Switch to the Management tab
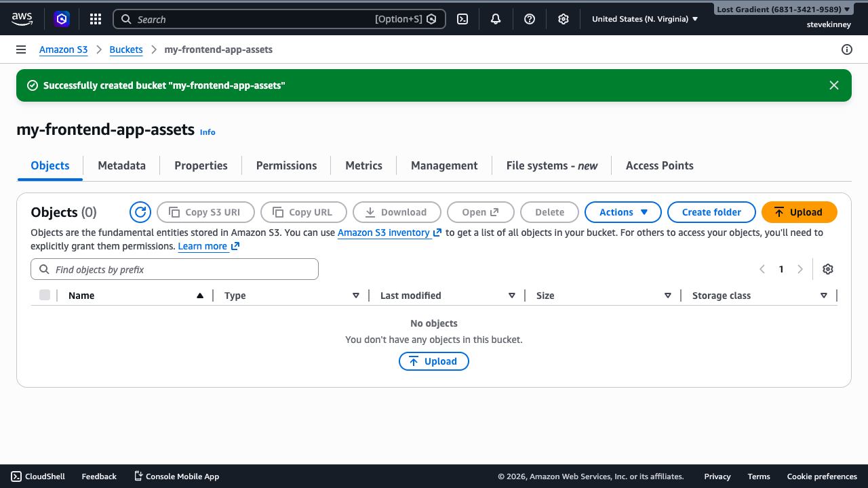The height and width of the screenshot is (488, 868). click(x=444, y=165)
